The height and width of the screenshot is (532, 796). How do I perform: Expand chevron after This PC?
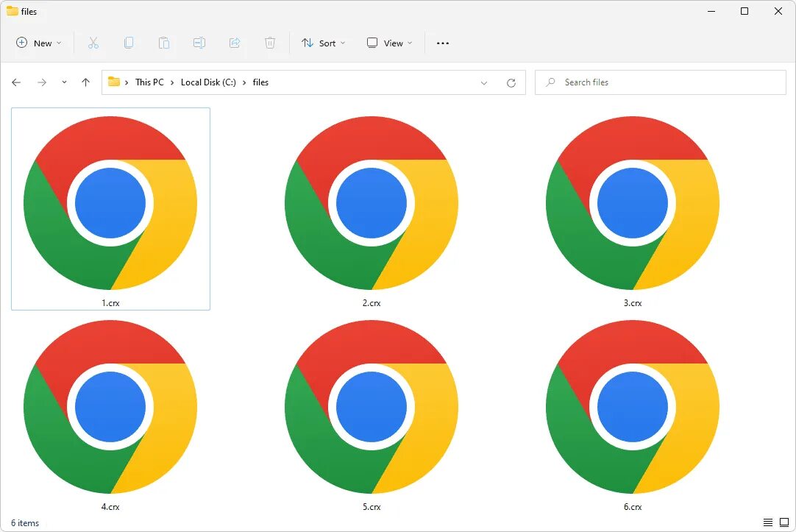point(172,82)
